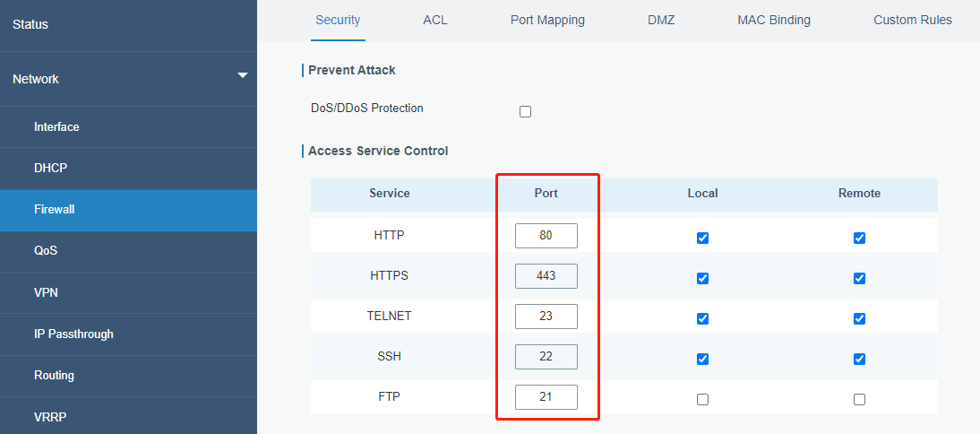Uncheck SSH Local access checkbox
The image size is (980, 434).
click(702, 359)
